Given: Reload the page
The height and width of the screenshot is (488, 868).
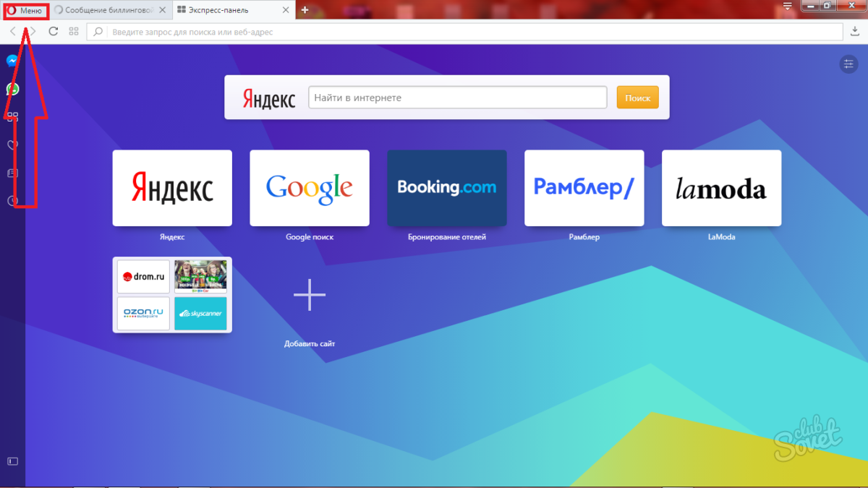Looking at the screenshot, I should (x=53, y=32).
